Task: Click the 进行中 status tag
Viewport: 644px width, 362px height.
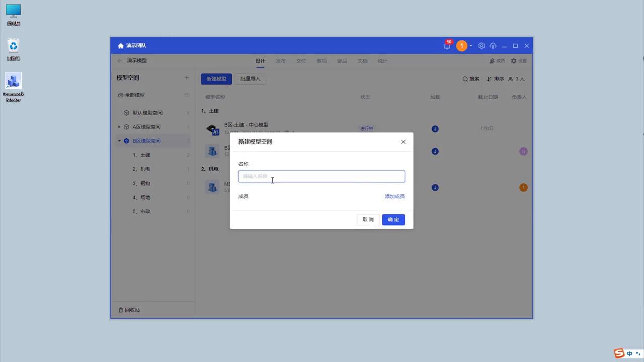Action: pyautogui.click(x=367, y=128)
